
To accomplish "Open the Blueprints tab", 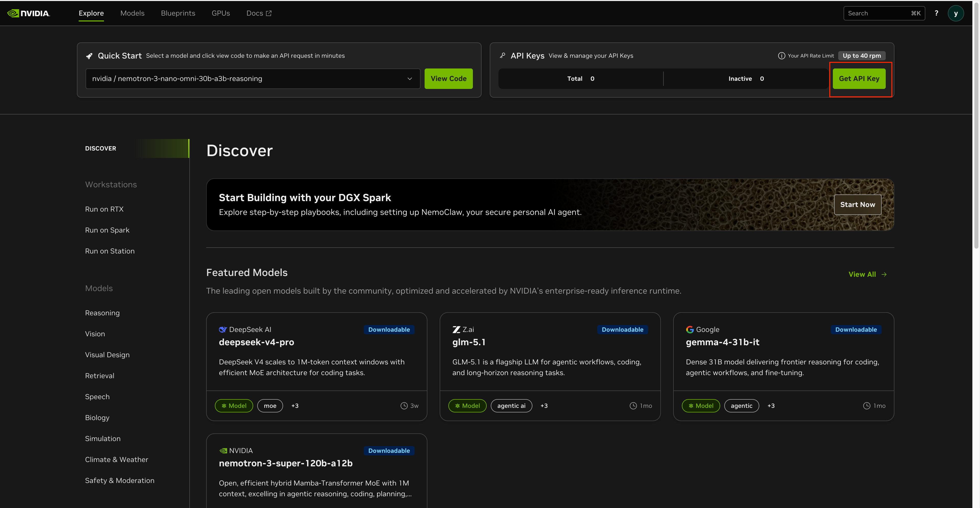I will [178, 13].
